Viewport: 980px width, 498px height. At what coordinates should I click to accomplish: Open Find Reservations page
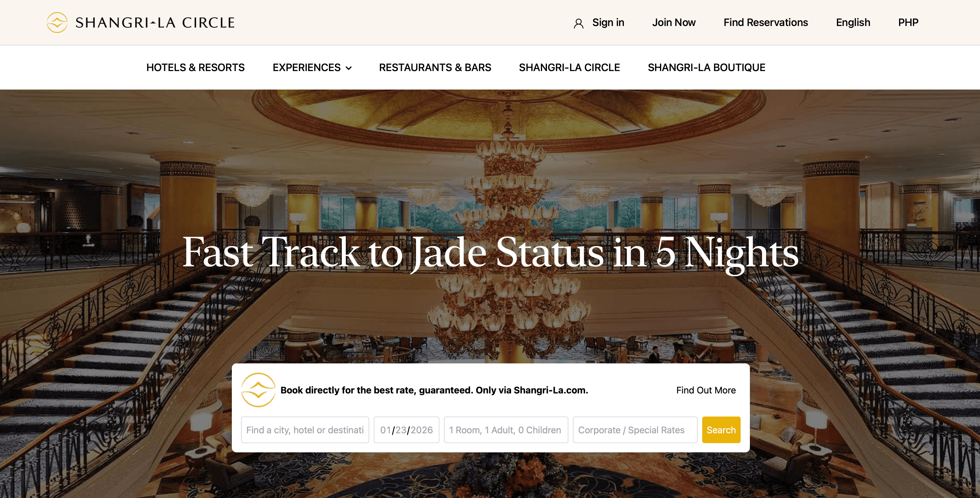(765, 23)
